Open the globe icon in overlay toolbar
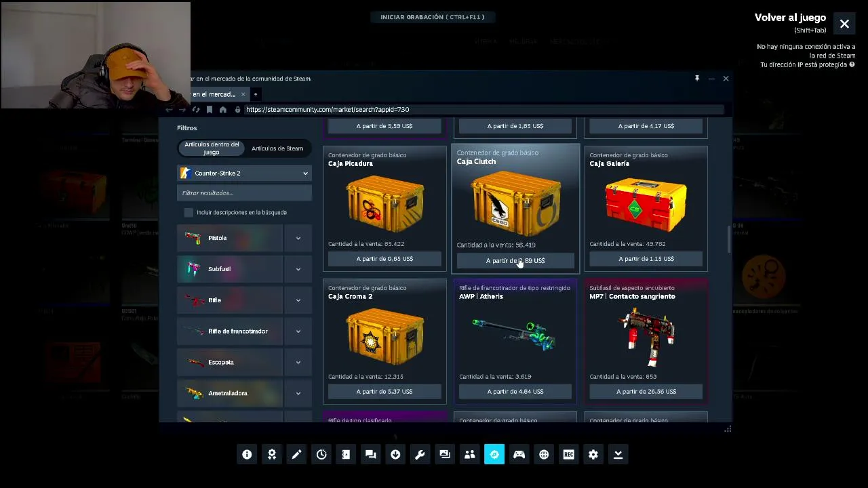Image resolution: width=868 pixels, height=488 pixels. coord(544,454)
